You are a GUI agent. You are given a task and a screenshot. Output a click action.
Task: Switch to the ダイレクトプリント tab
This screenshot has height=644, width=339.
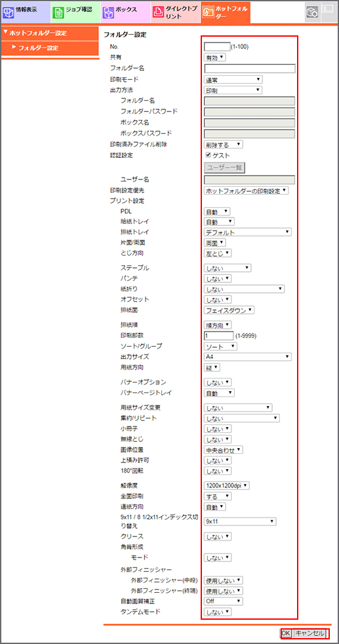coord(175,12)
